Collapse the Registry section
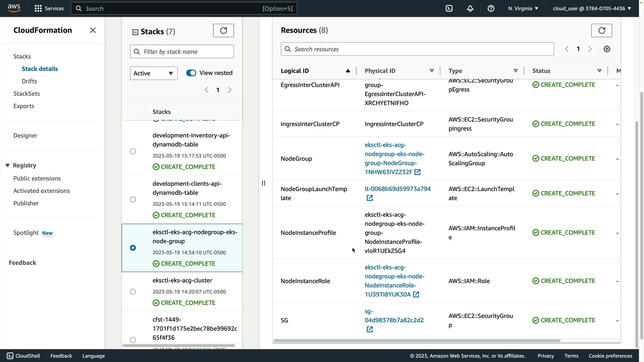The image size is (644, 362). pos(7,165)
